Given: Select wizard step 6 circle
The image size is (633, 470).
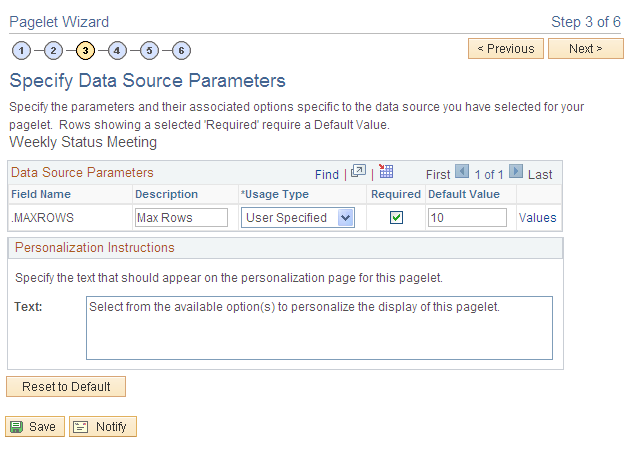Looking at the screenshot, I should pos(181,50).
